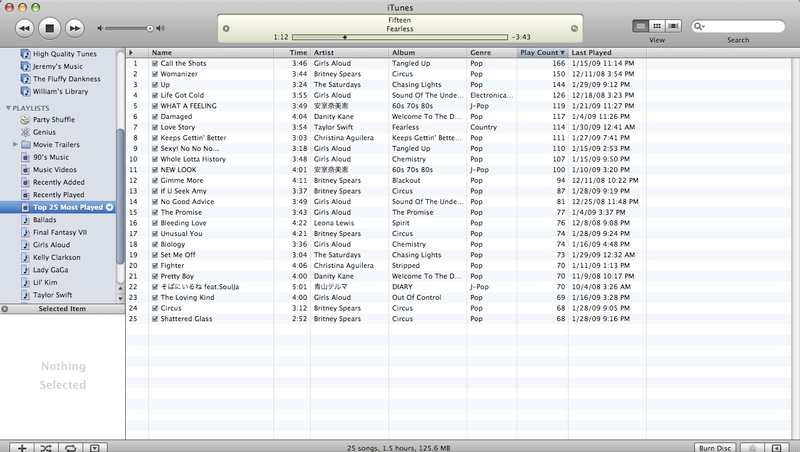
Task: Uncheck the Love Story song checkbox
Action: [x=155, y=127]
